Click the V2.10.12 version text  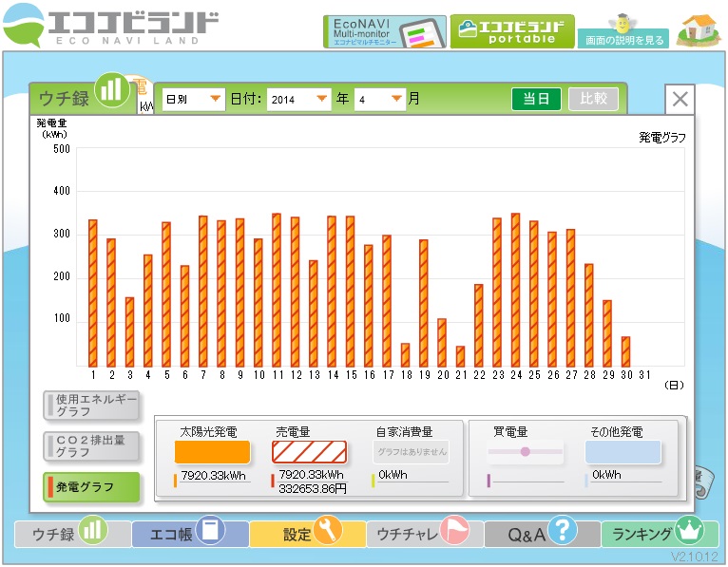(x=695, y=557)
